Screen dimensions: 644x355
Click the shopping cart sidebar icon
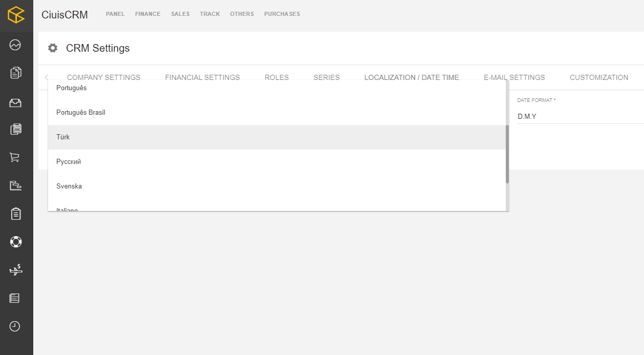(15, 157)
